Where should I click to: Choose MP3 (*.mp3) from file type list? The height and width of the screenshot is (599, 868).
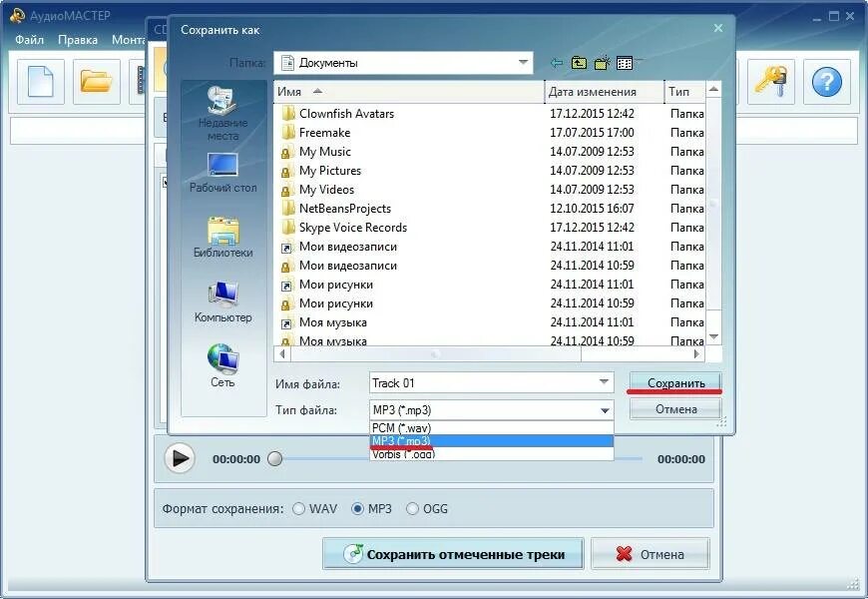point(492,441)
